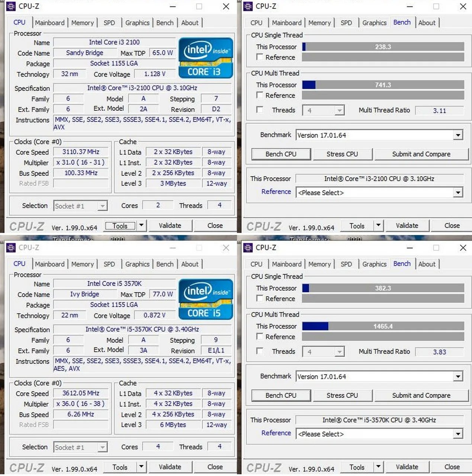Click Multi Thread Ratio value 3.11
Image resolution: width=472 pixels, height=476 pixels.
tap(439, 110)
